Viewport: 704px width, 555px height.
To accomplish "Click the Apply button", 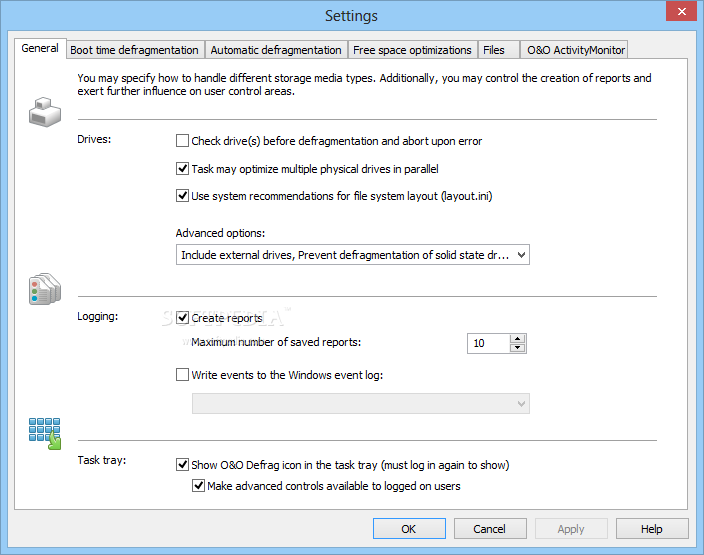I will click(571, 529).
